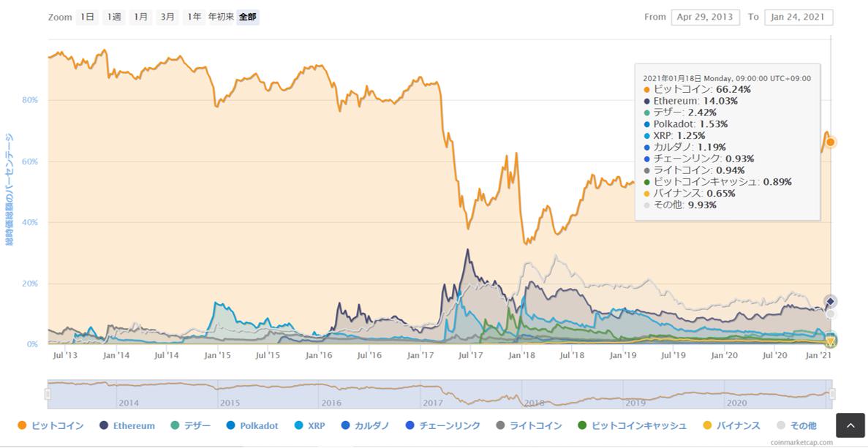Screen dimensions: 868x448
Task: Click the Jan '18 axis label
Action: click(523, 355)
